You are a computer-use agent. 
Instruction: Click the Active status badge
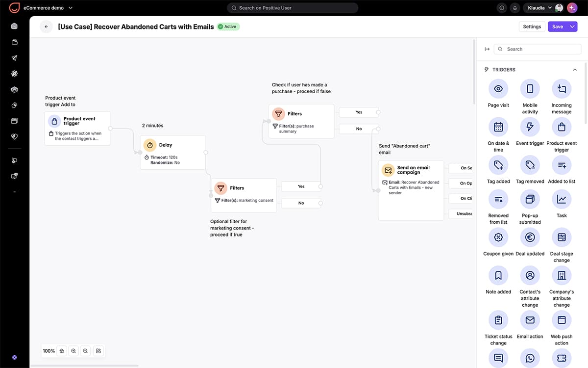228,26
